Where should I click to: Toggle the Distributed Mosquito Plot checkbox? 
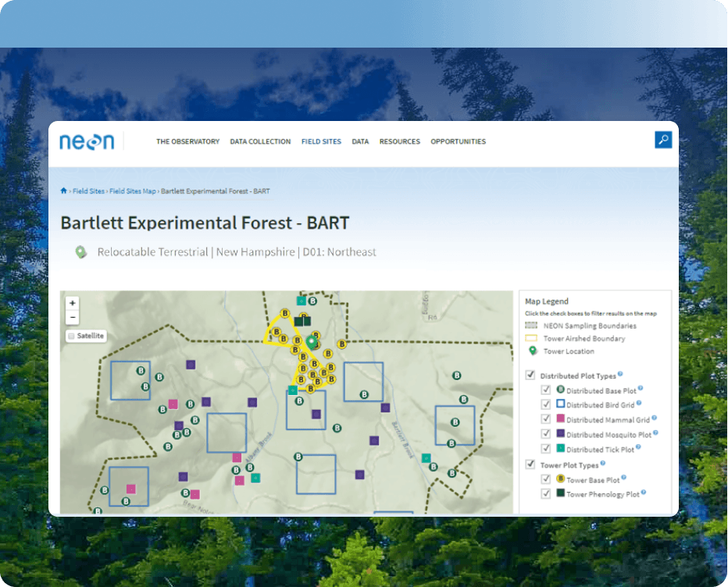(546, 434)
